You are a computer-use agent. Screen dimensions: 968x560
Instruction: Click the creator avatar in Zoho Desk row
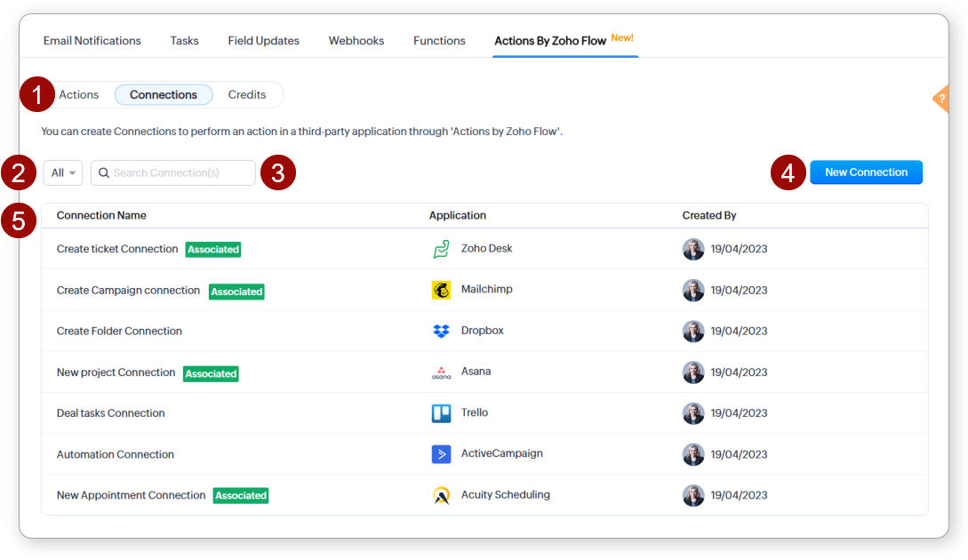pyautogui.click(x=693, y=250)
